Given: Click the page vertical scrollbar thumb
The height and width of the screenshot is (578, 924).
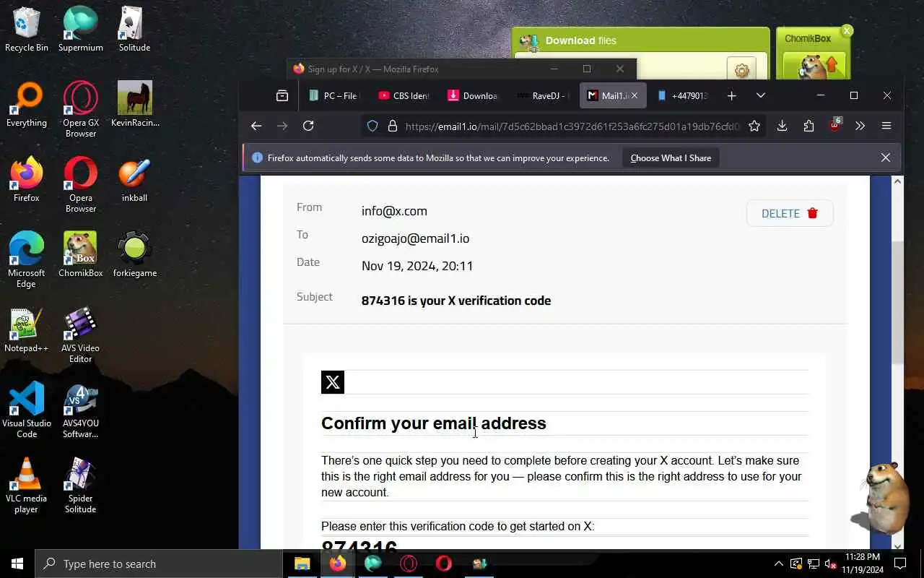Looking at the screenshot, I should tap(897, 302).
